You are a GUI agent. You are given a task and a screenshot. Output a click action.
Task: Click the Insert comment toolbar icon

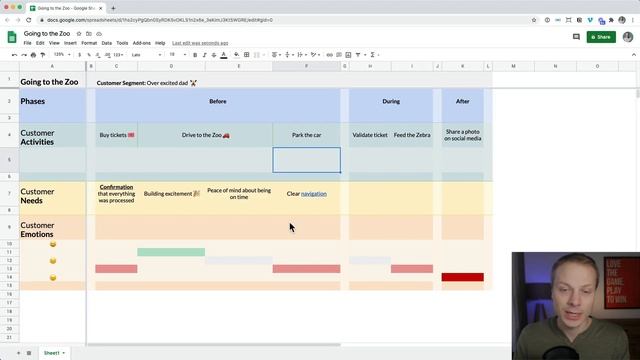339,55
